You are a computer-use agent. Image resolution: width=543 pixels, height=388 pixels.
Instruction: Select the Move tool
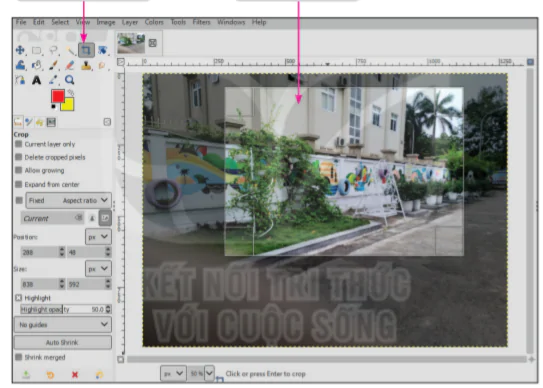coord(20,50)
